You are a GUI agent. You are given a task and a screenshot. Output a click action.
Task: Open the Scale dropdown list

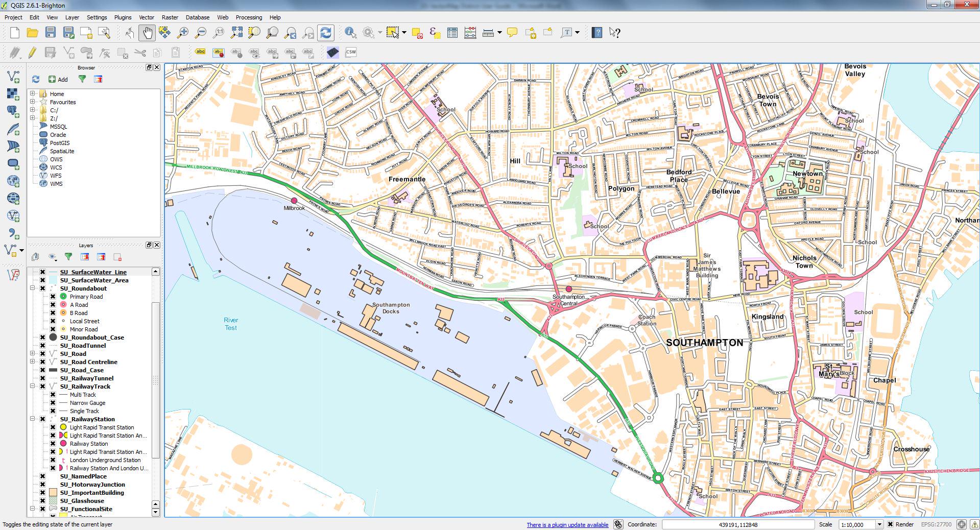879,524
